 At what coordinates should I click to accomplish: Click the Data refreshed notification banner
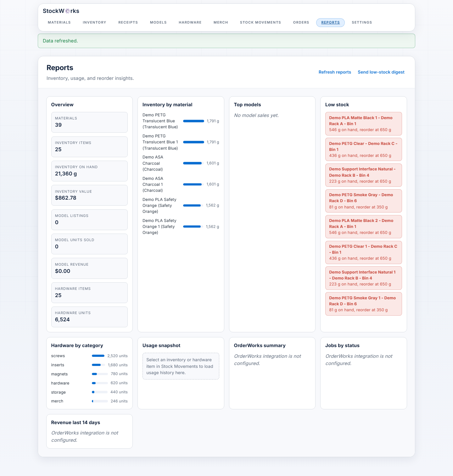[226, 41]
